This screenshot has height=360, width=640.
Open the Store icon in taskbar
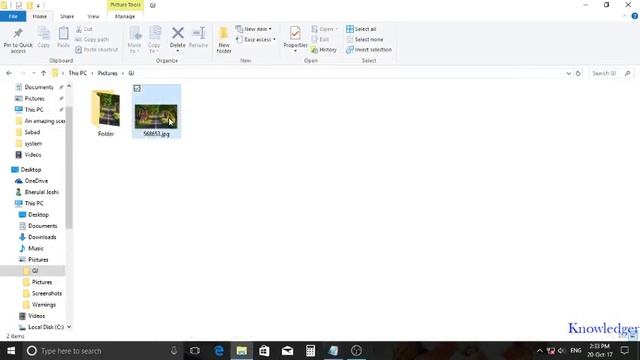coord(264,351)
